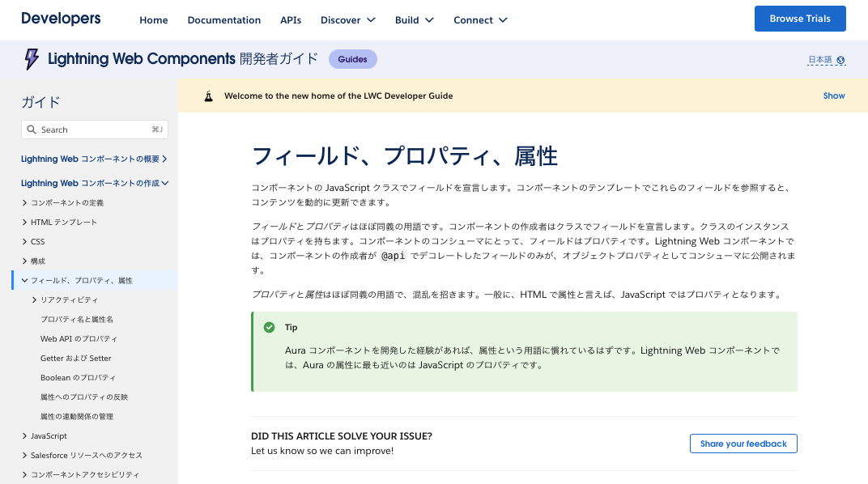Expand コンポーネントアクセシビリティ tree item
Image resolution: width=868 pixels, height=484 pixels.
coord(24,474)
